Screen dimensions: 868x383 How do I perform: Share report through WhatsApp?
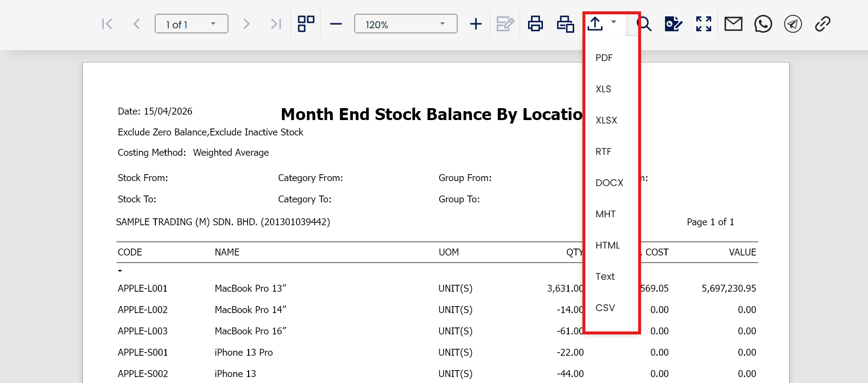(x=763, y=24)
